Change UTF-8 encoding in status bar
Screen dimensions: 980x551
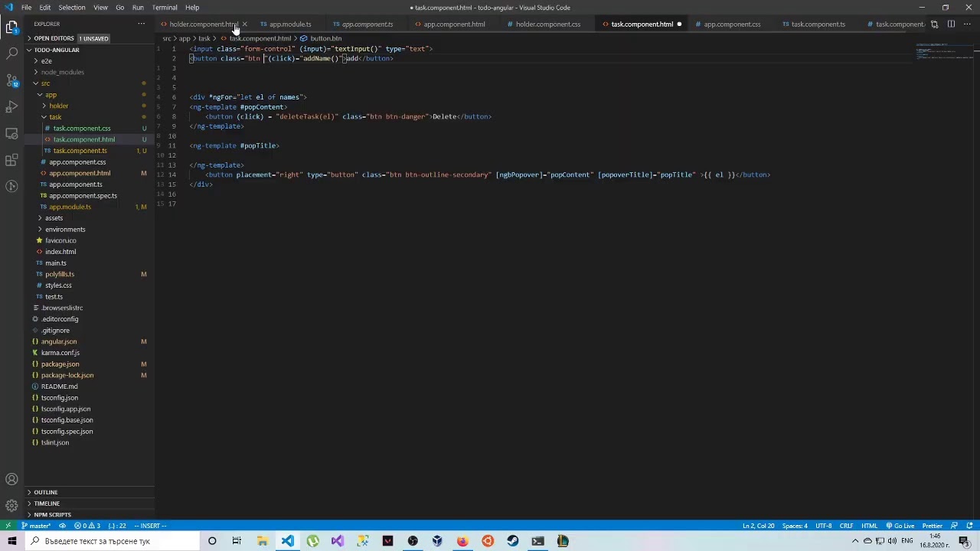(x=823, y=526)
